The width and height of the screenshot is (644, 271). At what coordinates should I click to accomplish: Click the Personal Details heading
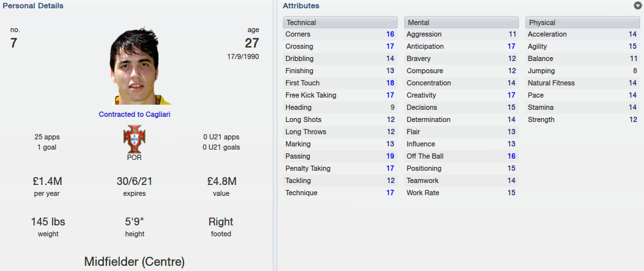(x=33, y=6)
